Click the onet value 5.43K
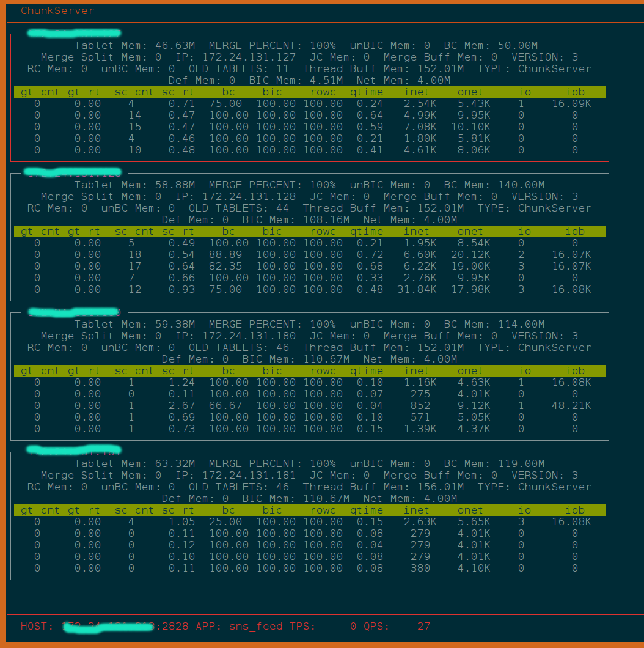 click(x=474, y=104)
